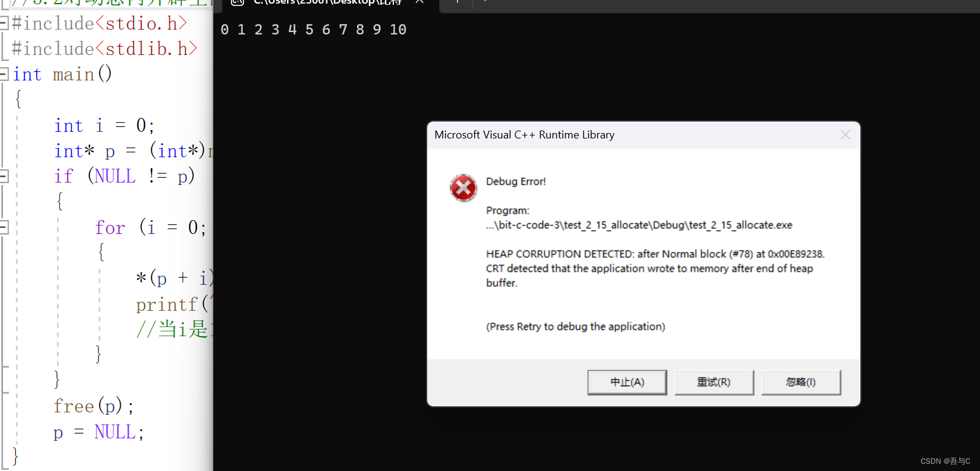980x471 pixels.
Task: Click the '#include<stdlib.h>' line
Action: (x=105, y=48)
